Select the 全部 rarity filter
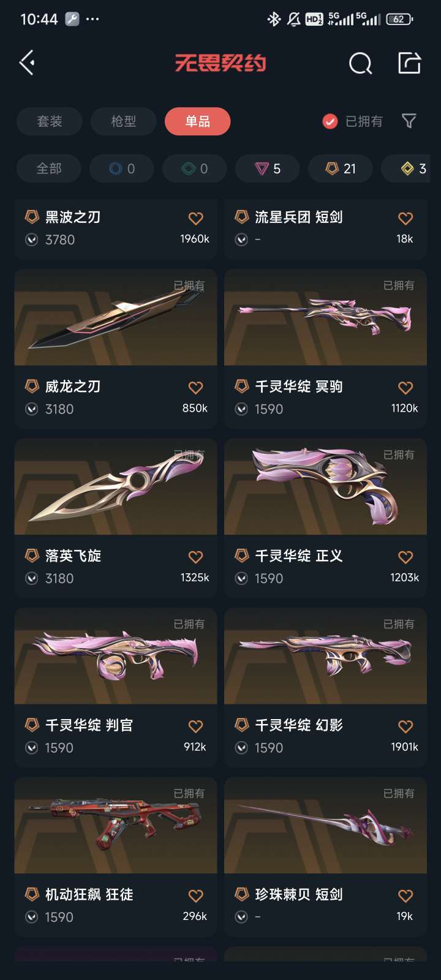441x980 pixels. click(49, 168)
